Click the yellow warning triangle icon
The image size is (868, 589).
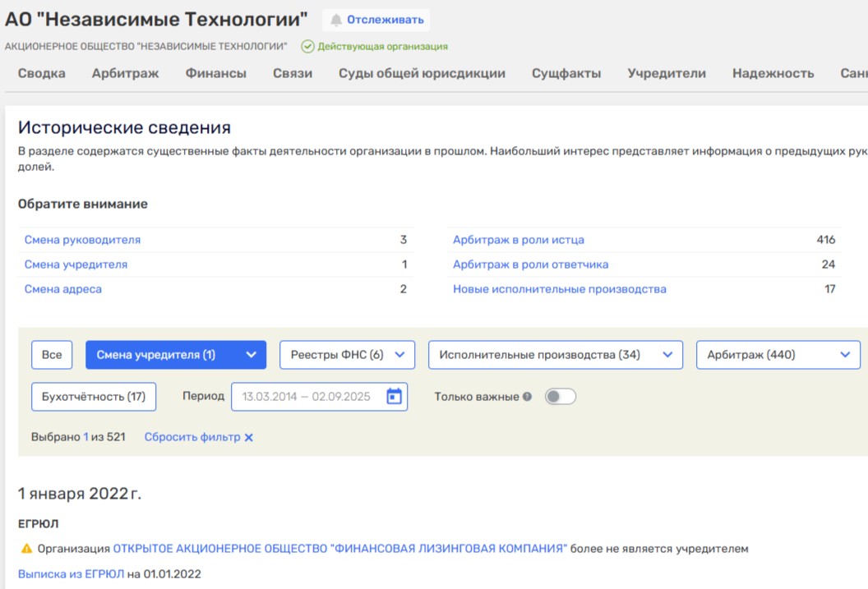(x=26, y=549)
